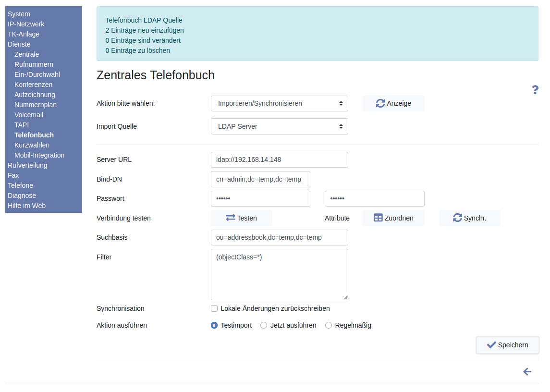Go to Voicemail in the sidebar
This screenshot has width=550, height=392.
pyautogui.click(x=29, y=115)
